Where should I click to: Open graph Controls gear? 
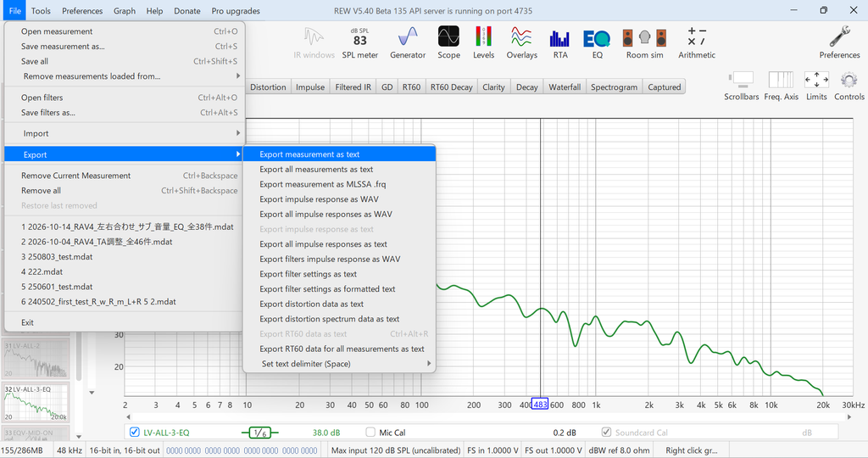coord(849,86)
